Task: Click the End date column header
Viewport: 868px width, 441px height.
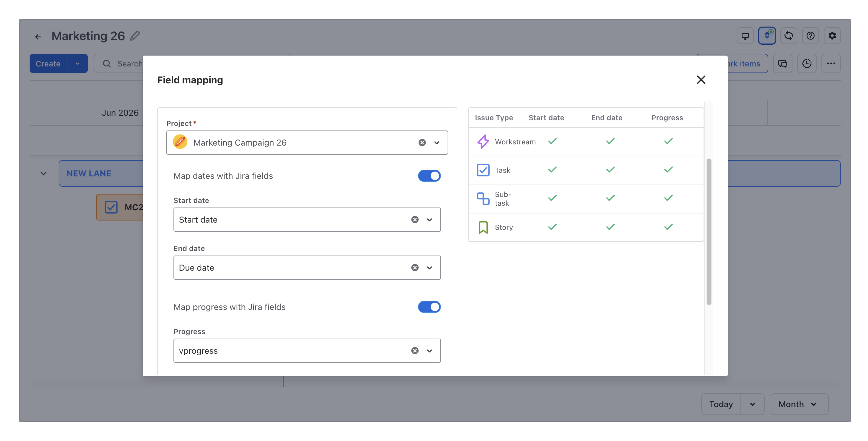Action: [x=607, y=118]
